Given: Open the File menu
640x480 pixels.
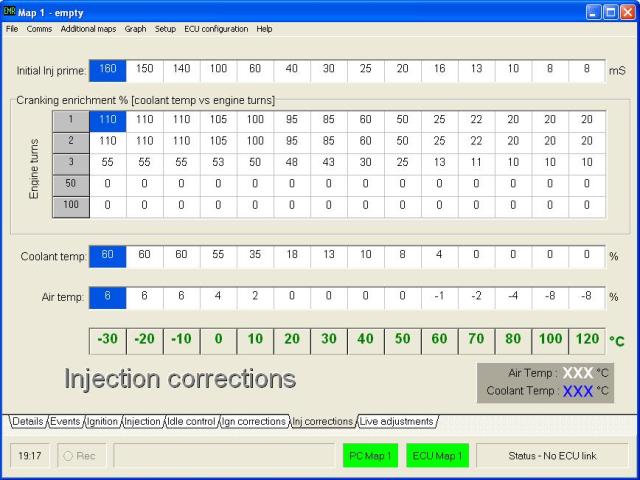Looking at the screenshot, I should tap(12, 29).
